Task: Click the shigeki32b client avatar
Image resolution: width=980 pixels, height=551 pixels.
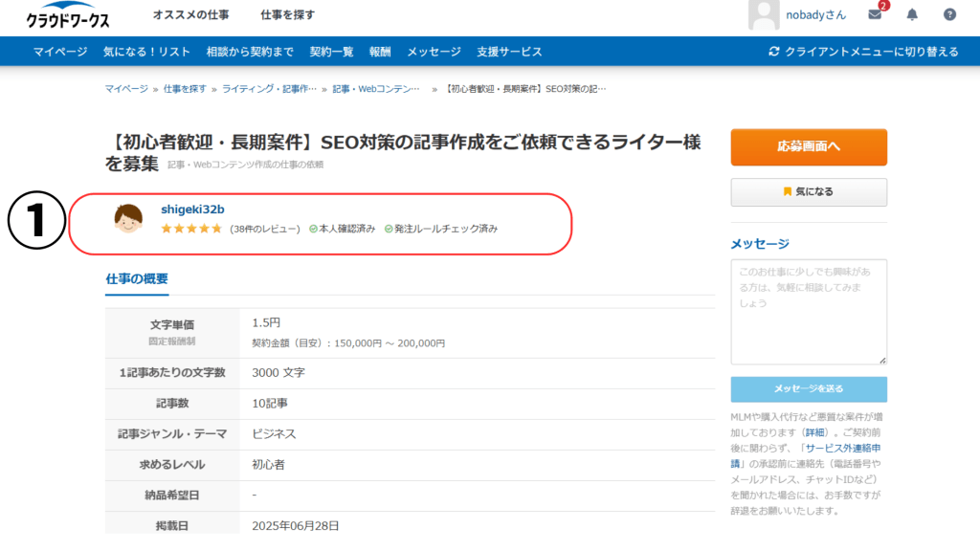Action: (x=128, y=219)
